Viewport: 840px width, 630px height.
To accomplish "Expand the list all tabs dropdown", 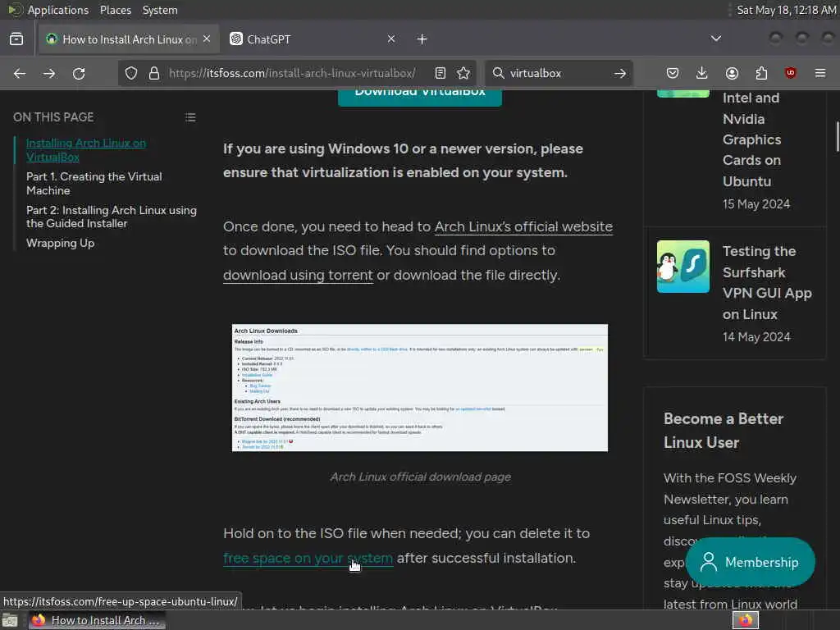I will pyautogui.click(x=715, y=39).
